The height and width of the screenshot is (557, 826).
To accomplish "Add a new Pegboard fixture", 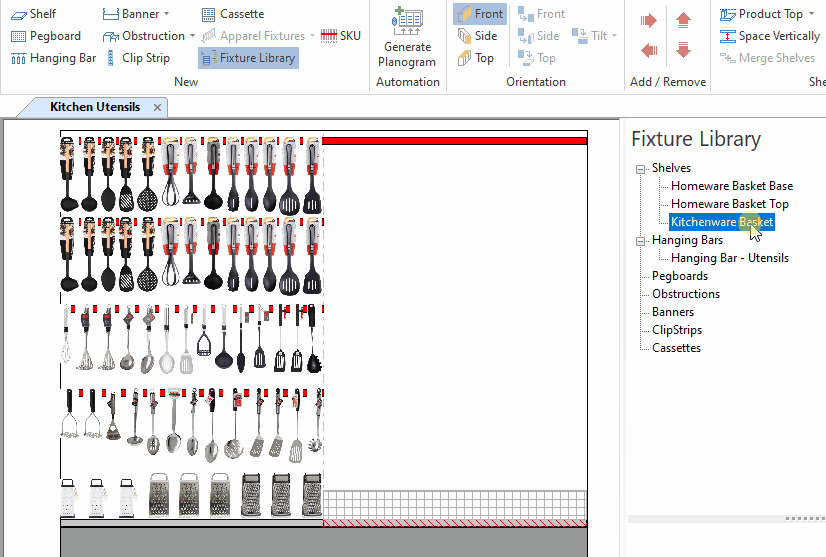I will [46, 36].
